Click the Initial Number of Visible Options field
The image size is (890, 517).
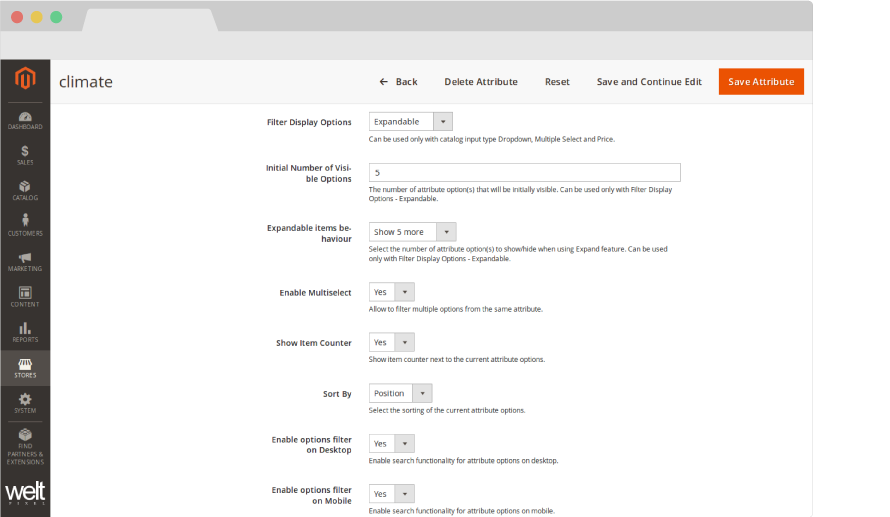pyautogui.click(x=525, y=172)
